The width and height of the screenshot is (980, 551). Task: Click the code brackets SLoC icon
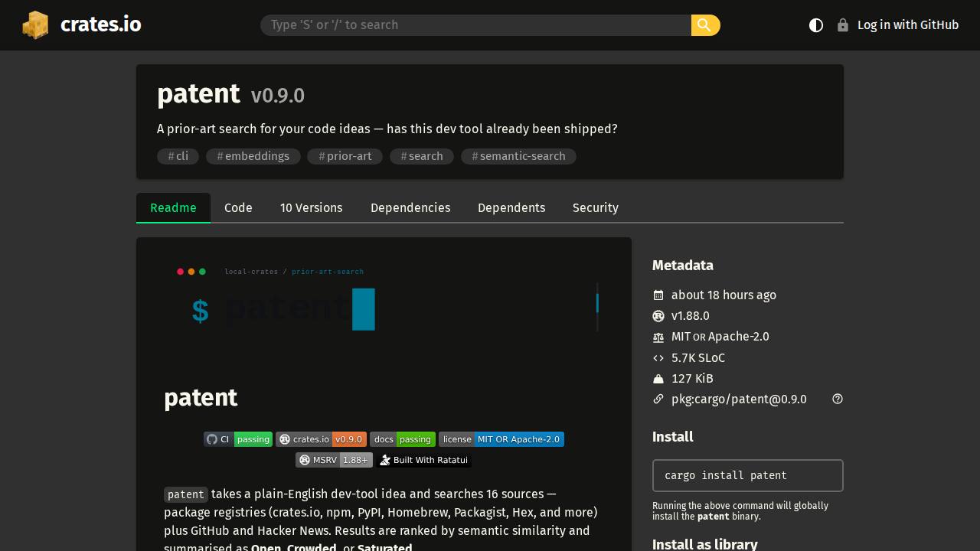point(658,358)
